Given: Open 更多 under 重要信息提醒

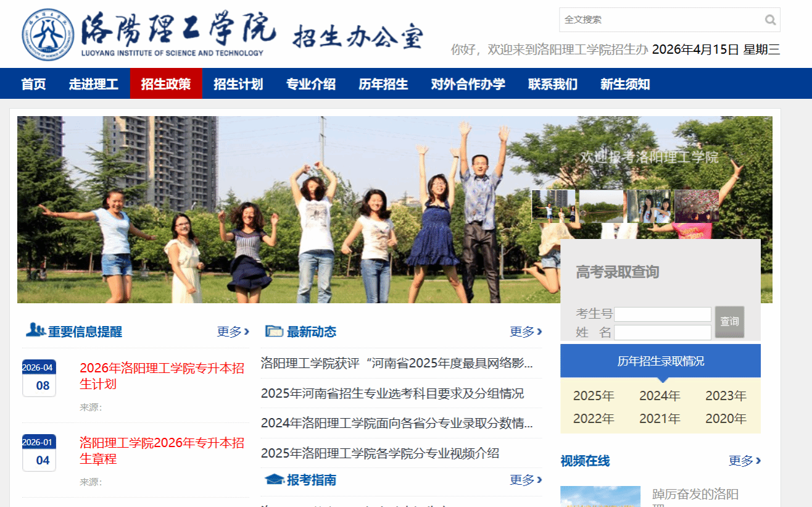Looking at the screenshot, I should pyautogui.click(x=233, y=332).
